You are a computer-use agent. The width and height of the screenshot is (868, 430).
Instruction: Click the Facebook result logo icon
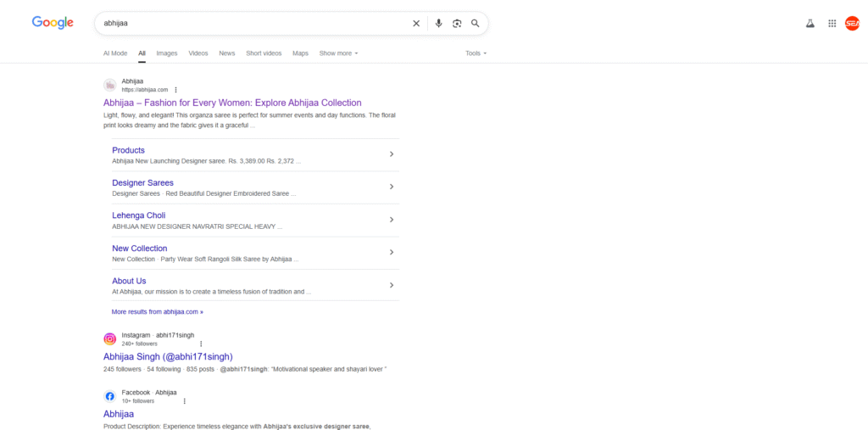pyautogui.click(x=109, y=396)
